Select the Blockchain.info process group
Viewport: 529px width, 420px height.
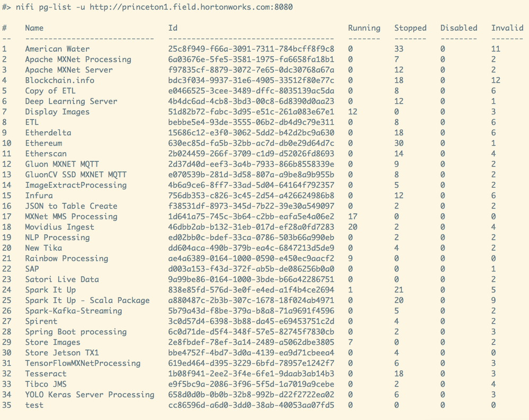(x=61, y=80)
